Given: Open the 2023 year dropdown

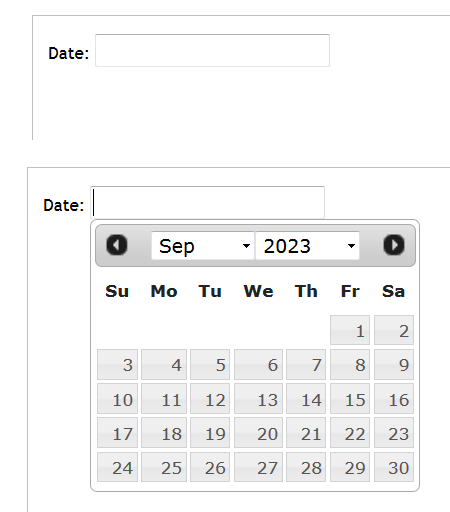Looking at the screenshot, I should click(307, 246).
